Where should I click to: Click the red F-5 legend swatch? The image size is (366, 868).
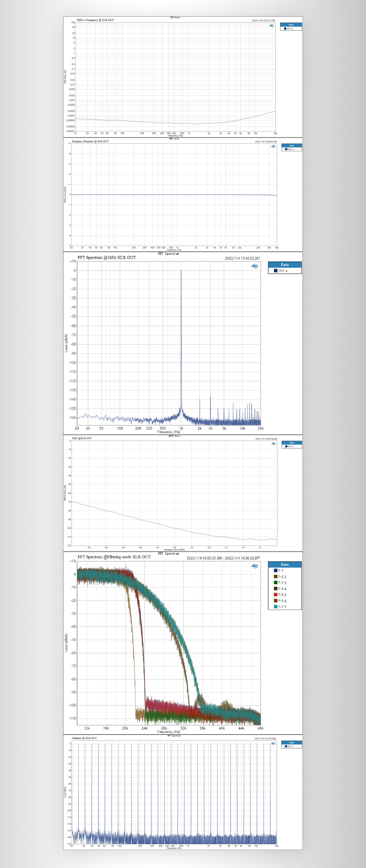[275, 595]
